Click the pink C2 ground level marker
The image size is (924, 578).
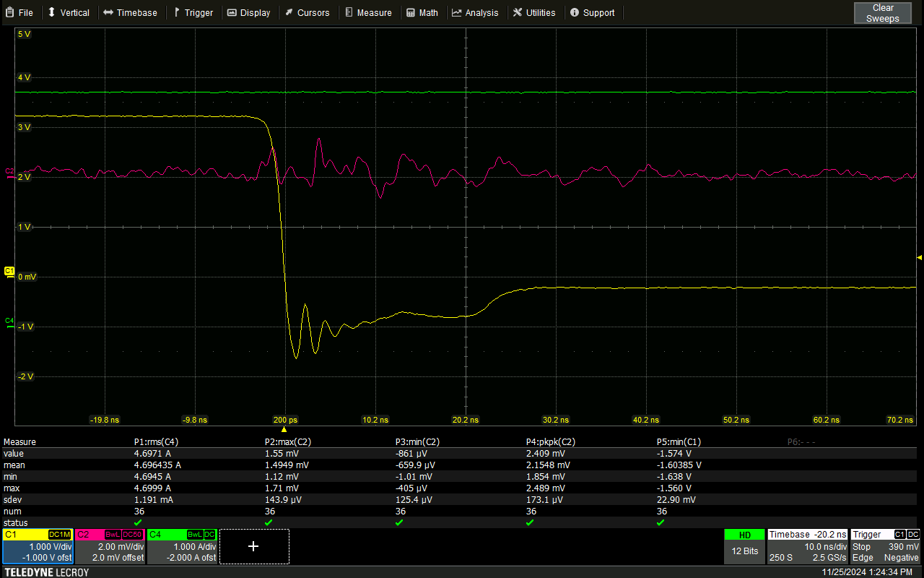pyautogui.click(x=9, y=171)
